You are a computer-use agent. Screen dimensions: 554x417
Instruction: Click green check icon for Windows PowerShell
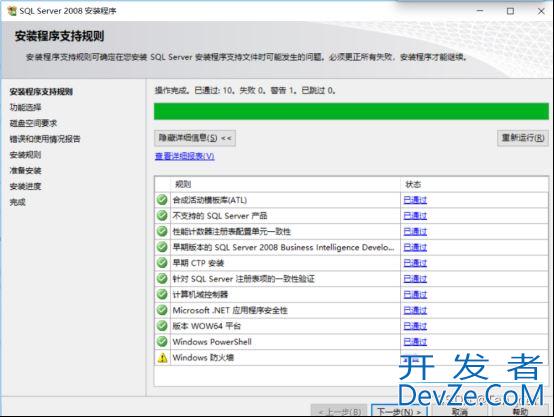click(x=162, y=341)
